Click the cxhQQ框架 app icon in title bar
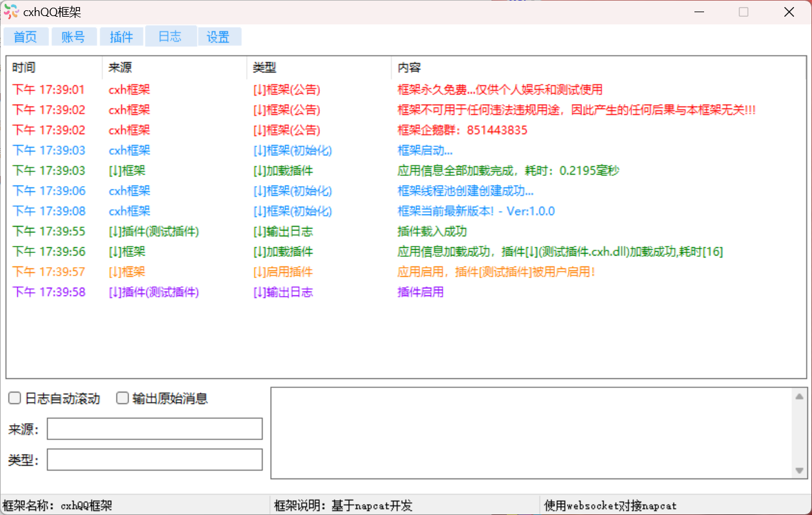Viewport: 812px width, 515px height. click(11, 12)
